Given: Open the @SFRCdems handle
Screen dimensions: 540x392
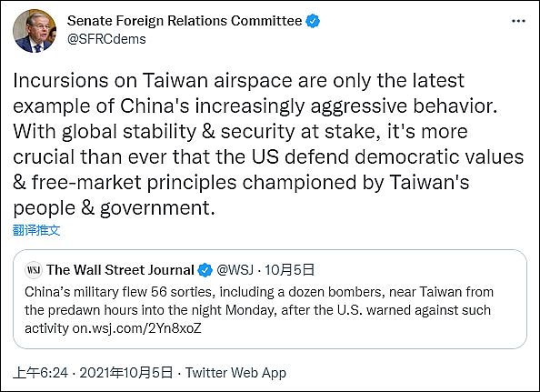Looking at the screenshot, I should [106, 39].
